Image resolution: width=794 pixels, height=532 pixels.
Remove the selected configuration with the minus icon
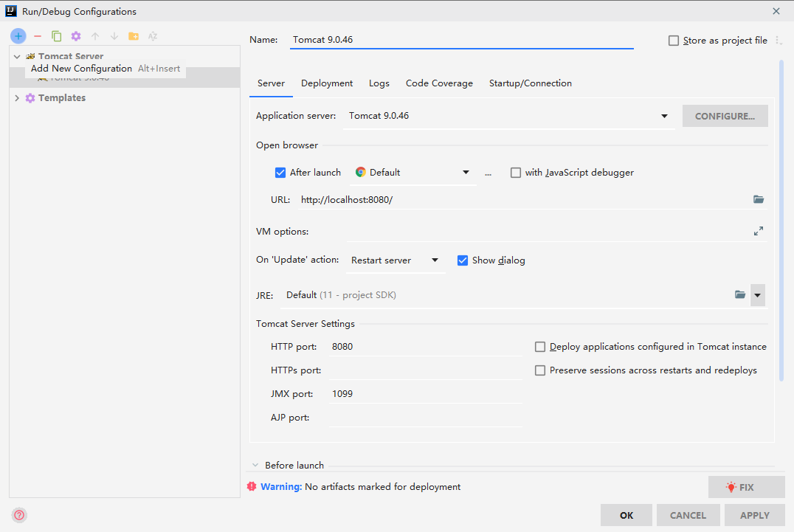(x=38, y=36)
